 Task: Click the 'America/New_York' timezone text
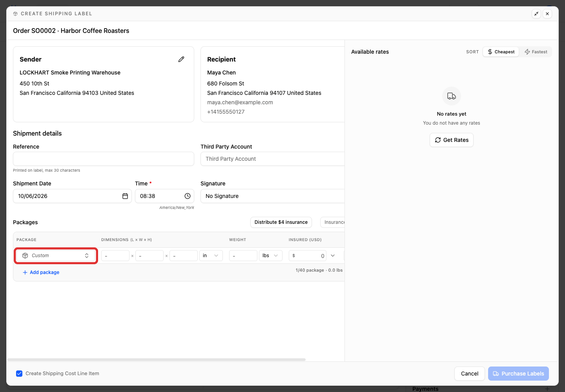(177, 208)
